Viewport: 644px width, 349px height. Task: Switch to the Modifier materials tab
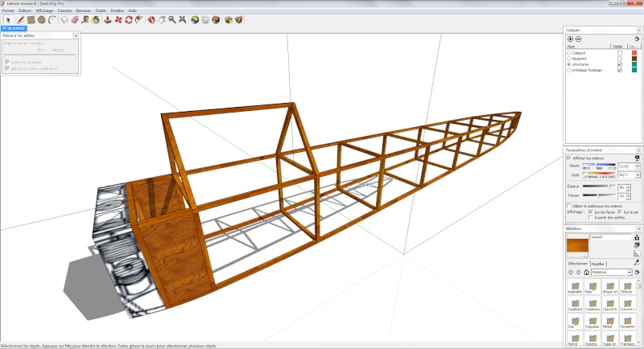click(598, 264)
